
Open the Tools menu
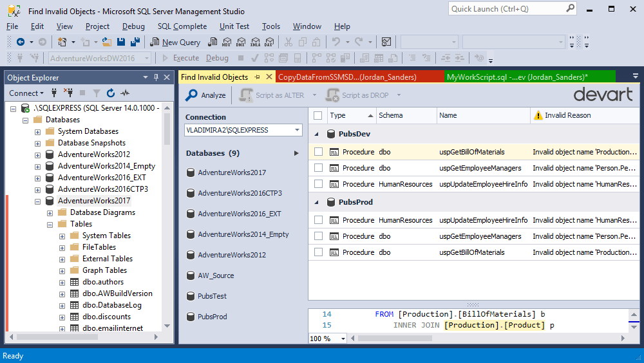[271, 26]
